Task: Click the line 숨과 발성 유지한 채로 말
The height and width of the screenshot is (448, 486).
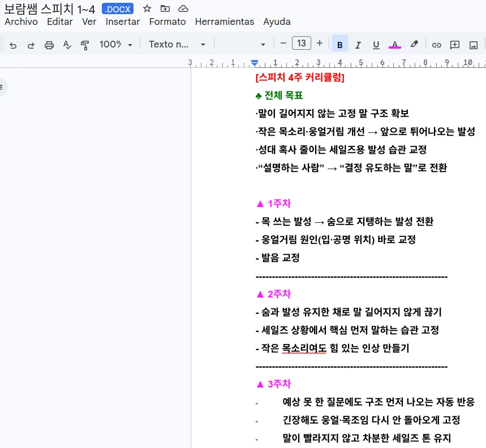Action: [x=349, y=312]
